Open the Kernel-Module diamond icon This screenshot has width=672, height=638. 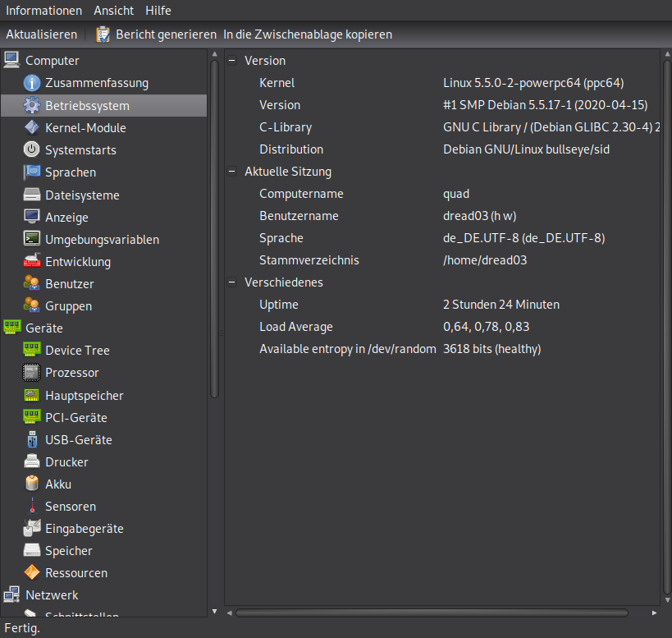point(32,127)
